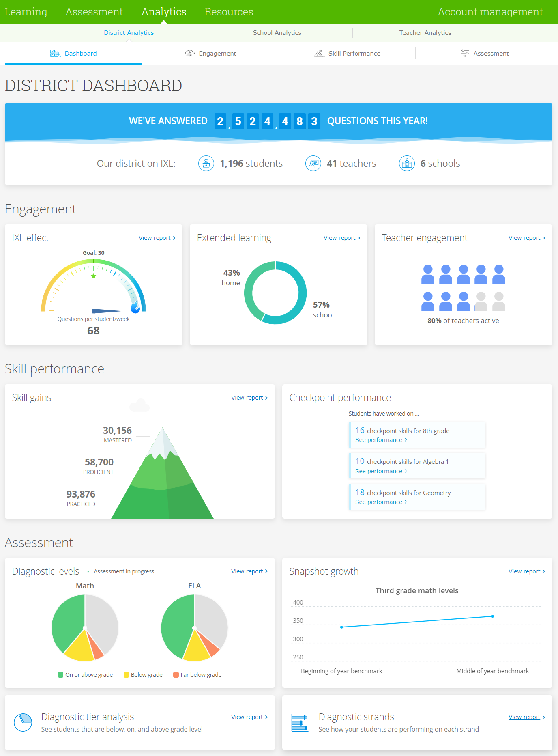Open the Assessment top menu

(x=94, y=12)
